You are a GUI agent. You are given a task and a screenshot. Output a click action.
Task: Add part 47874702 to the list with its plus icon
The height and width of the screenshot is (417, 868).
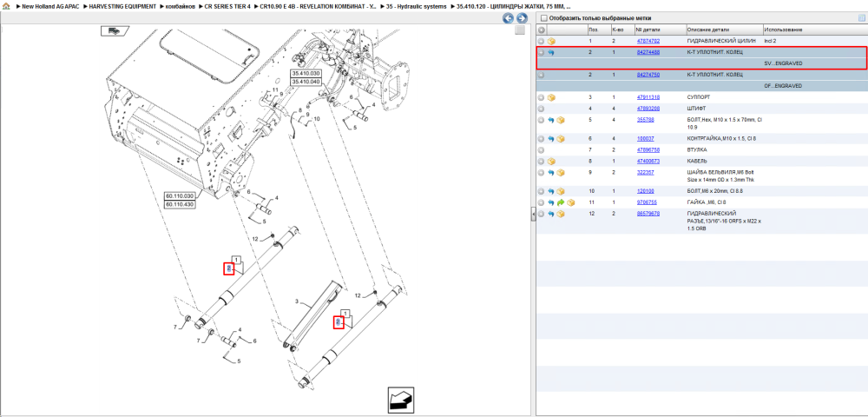(x=542, y=41)
